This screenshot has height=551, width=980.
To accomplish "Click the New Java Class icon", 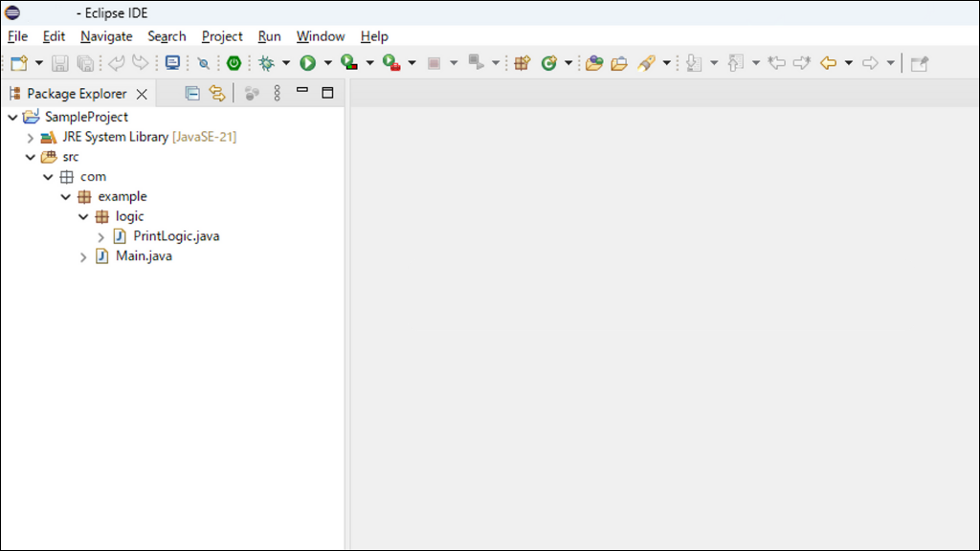I will (548, 63).
